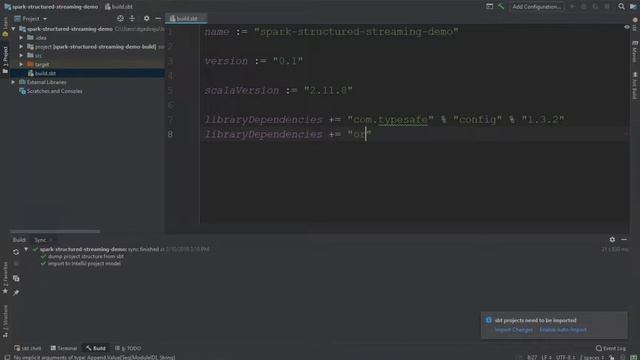Collapse the sync finished node in Build panel
This screenshot has height=360, width=640.
(x=26, y=249)
